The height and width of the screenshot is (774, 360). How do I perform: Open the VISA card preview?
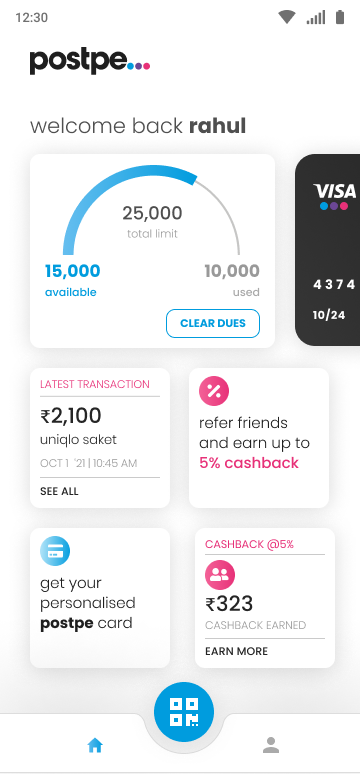point(327,250)
